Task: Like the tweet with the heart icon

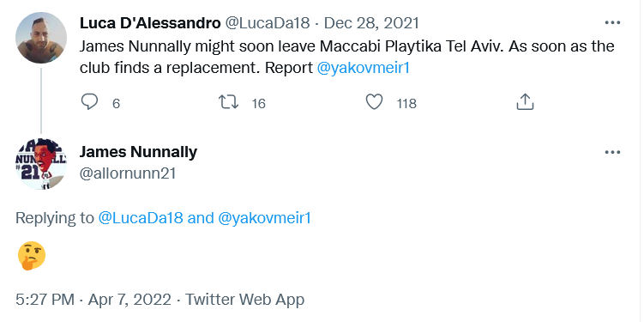Action: (x=374, y=102)
